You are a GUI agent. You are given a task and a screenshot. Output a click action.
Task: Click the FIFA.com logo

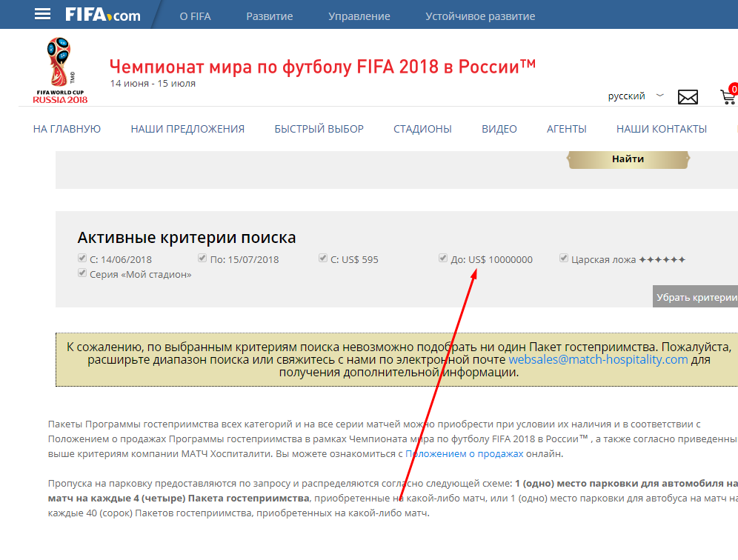(x=102, y=15)
